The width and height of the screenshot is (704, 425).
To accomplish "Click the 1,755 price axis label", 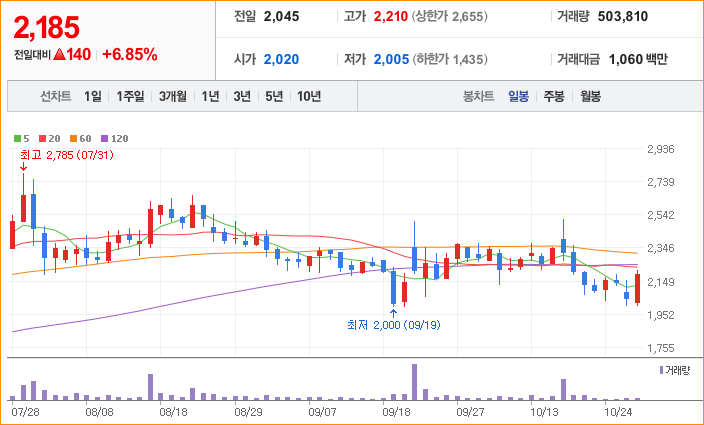I will click(x=661, y=348).
